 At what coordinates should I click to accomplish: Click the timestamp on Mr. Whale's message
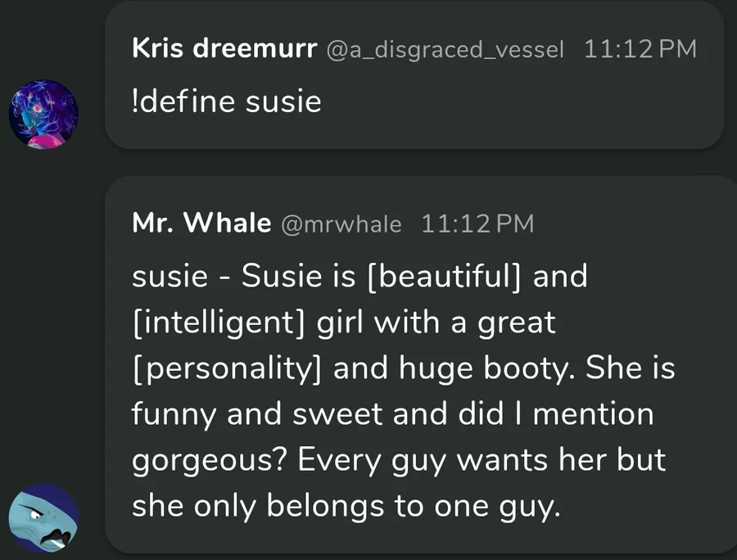click(477, 224)
